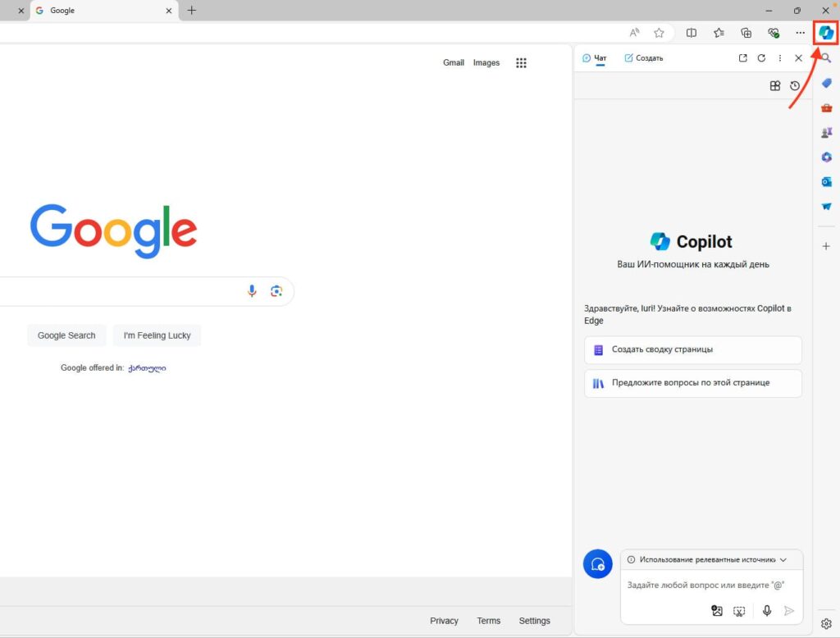This screenshot has width=840, height=638.
Task: Open Copilot pane more options dots
Action: [780, 58]
